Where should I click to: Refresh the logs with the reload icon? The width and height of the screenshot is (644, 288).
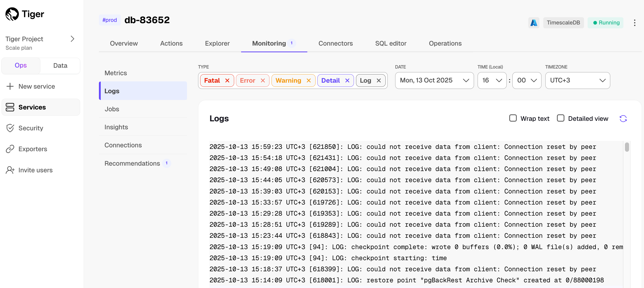[x=623, y=118]
